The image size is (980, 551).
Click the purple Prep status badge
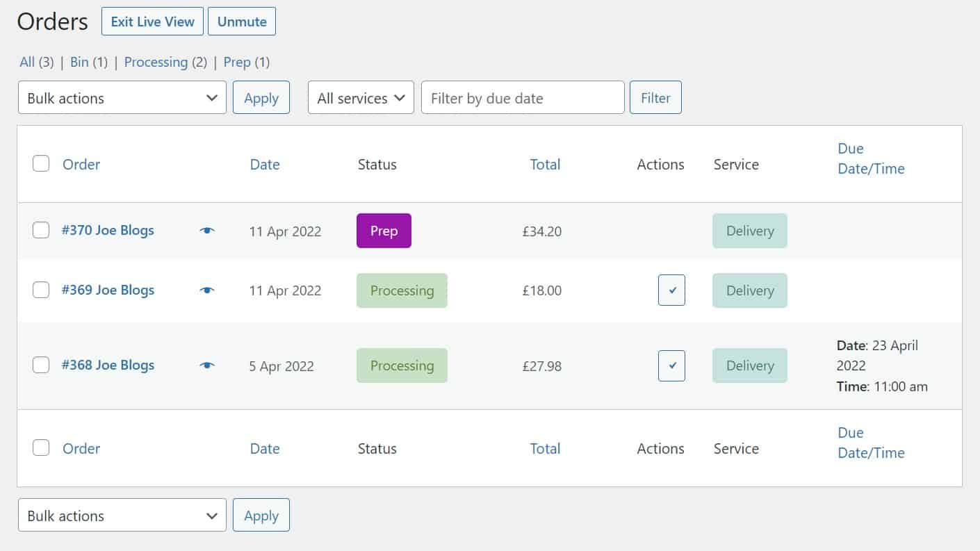(384, 231)
